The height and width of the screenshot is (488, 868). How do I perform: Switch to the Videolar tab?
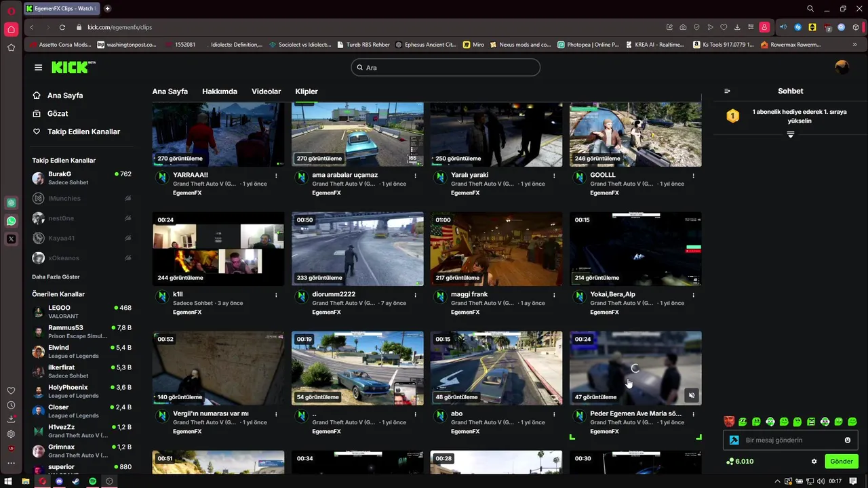point(266,91)
